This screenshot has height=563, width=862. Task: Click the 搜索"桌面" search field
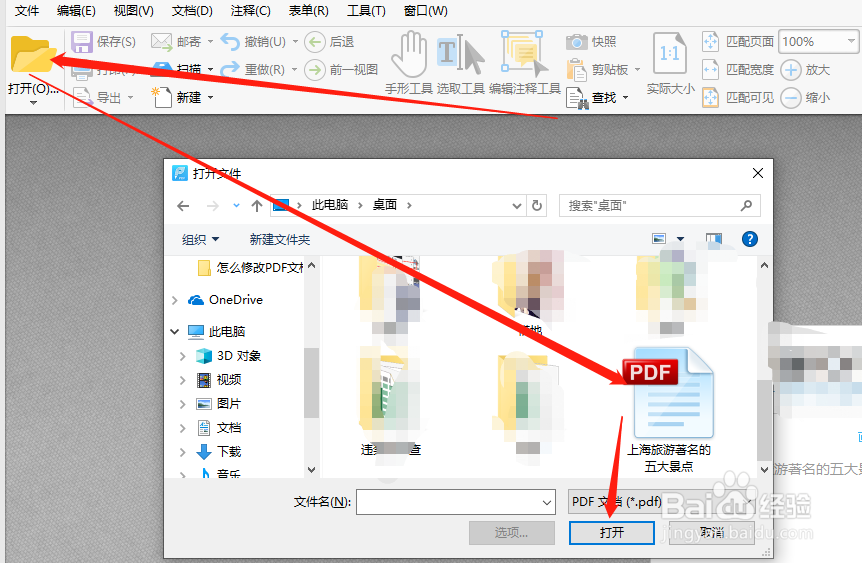pyautogui.click(x=660, y=206)
